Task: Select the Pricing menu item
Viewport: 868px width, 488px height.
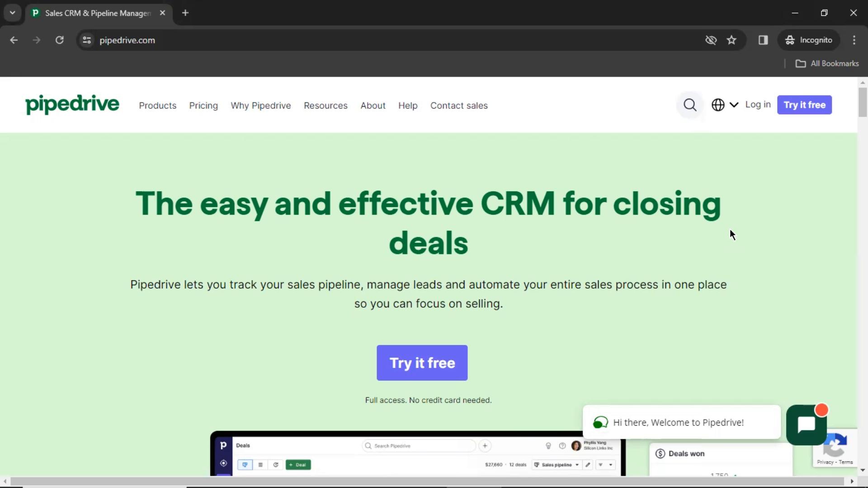Action: (x=203, y=105)
